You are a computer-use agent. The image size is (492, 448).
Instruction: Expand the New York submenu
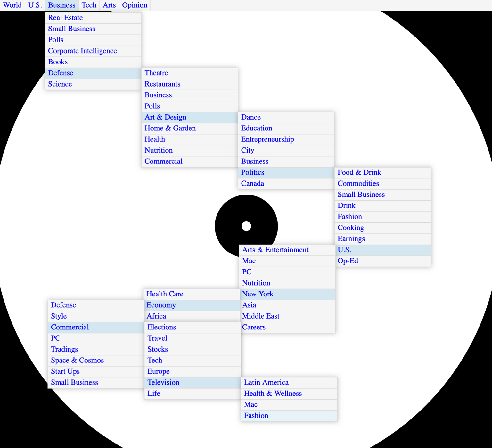click(x=258, y=294)
